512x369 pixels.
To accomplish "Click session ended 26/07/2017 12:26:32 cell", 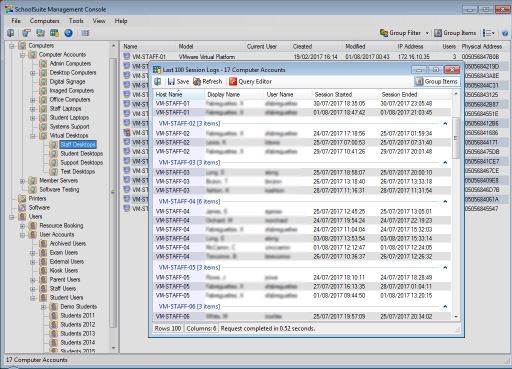I will coord(406,257).
